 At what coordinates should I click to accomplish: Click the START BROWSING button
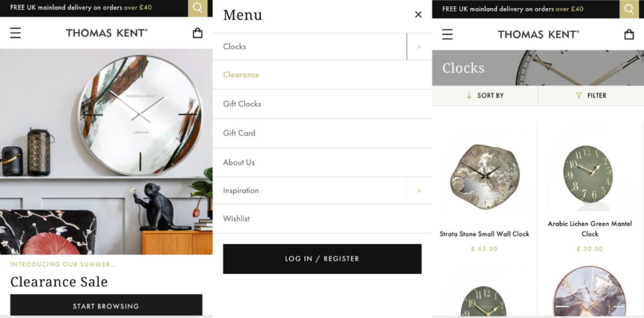tap(106, 306)
